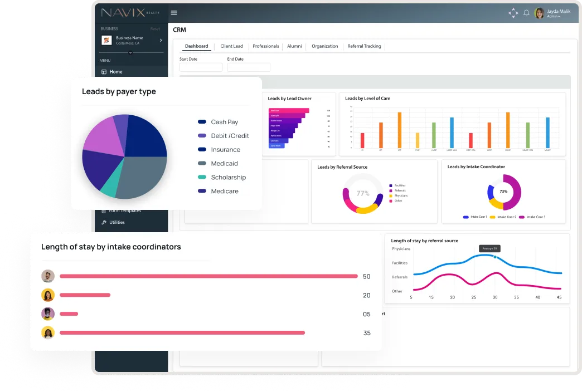This screenshot has width=582, height=392.
Task: Expand the Business Name chevron
Action: [x=161, y=40]
